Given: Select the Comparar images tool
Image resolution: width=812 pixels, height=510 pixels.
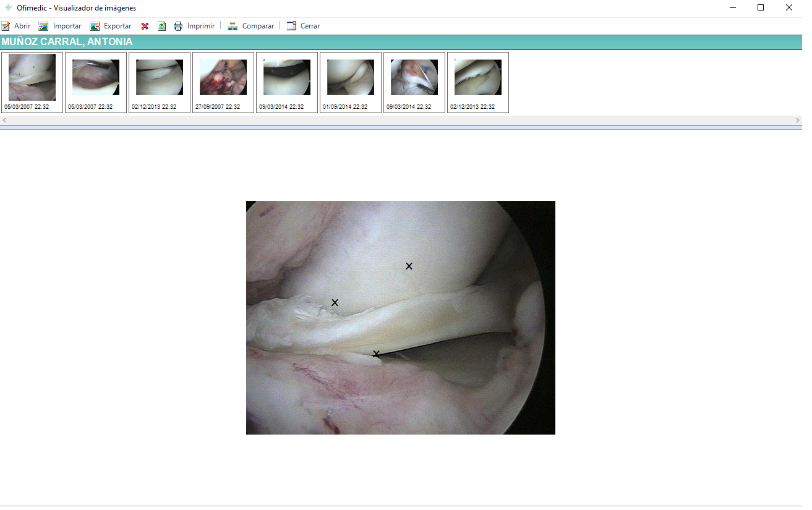Looking at the screenshot, I should click(251, 26).
